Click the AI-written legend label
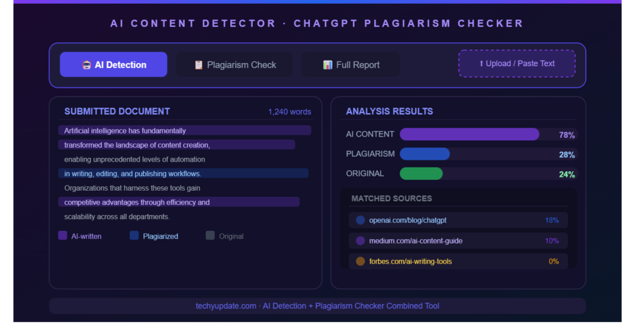Screen dimensions: 644x331 [86, 237]
